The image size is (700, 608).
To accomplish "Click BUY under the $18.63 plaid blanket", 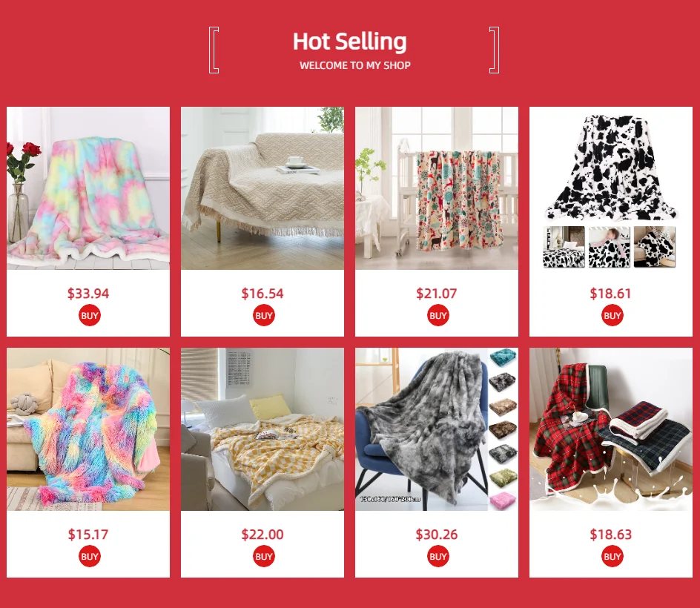I will 612,557.
